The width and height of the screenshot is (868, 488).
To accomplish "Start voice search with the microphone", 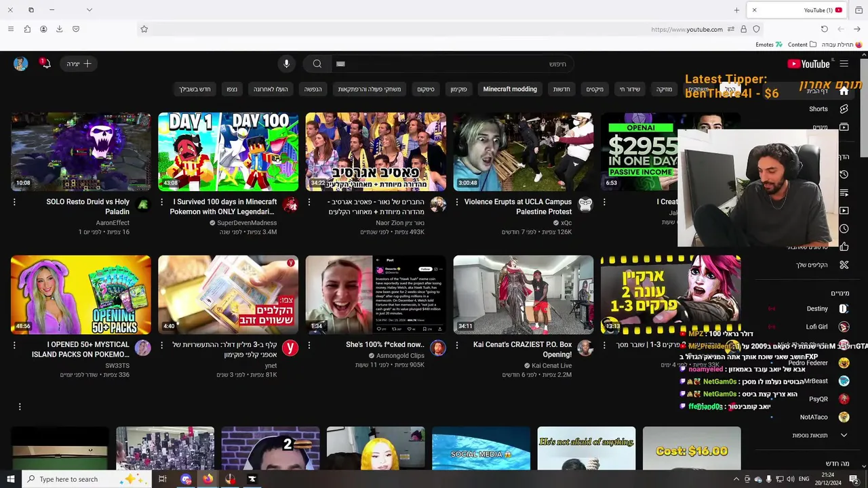I will point(286,64).
